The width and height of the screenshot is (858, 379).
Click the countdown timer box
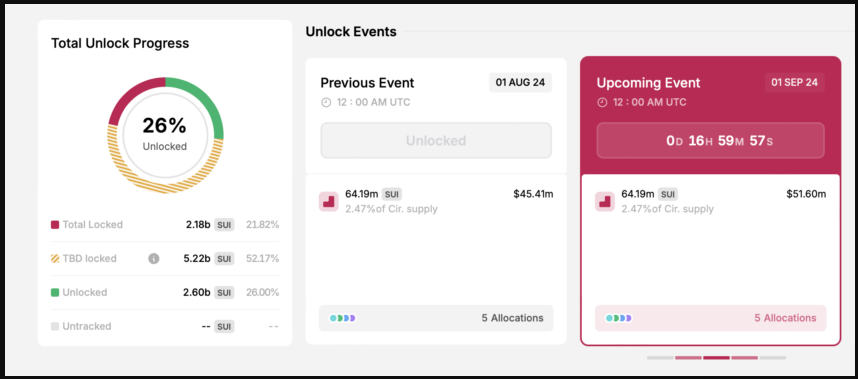710,141
